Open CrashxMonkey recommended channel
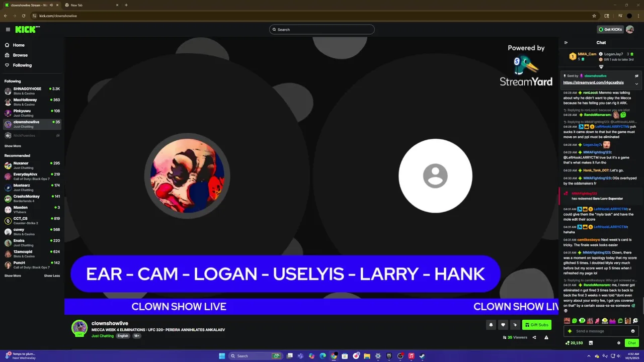The width and height of the screenshot is (644, 362). pyautogui.click(x=32, y=198)
